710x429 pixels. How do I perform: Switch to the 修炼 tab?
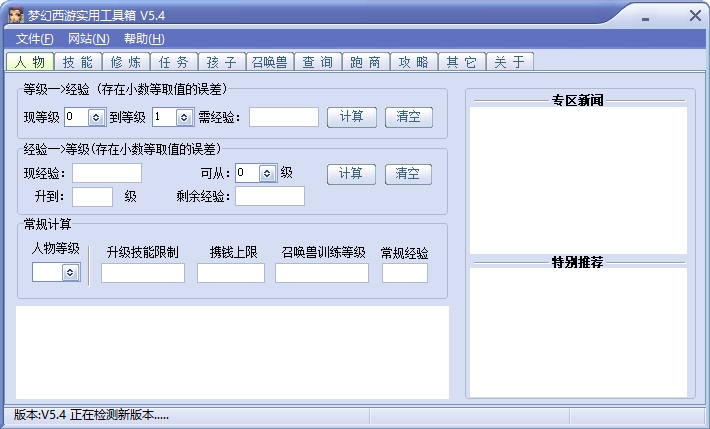[x=126, y=62]
